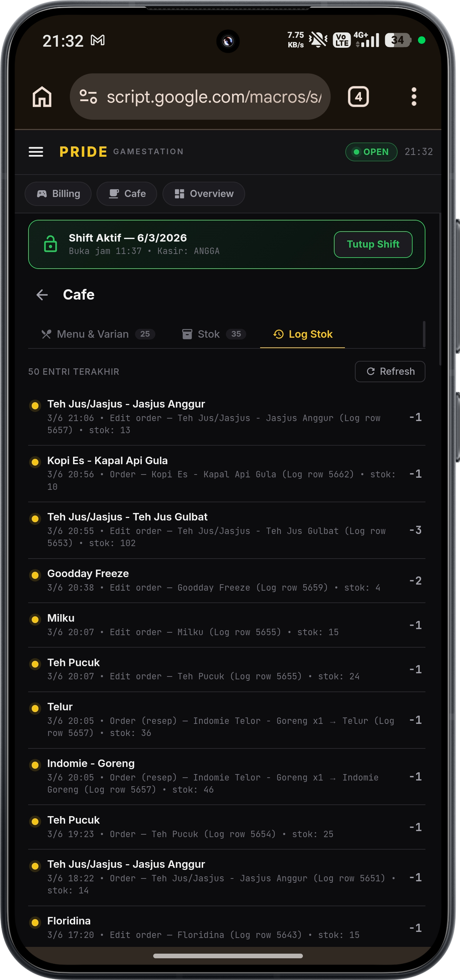
Task: Switch to the Menu & Varian tab
Action: [98, 334]
